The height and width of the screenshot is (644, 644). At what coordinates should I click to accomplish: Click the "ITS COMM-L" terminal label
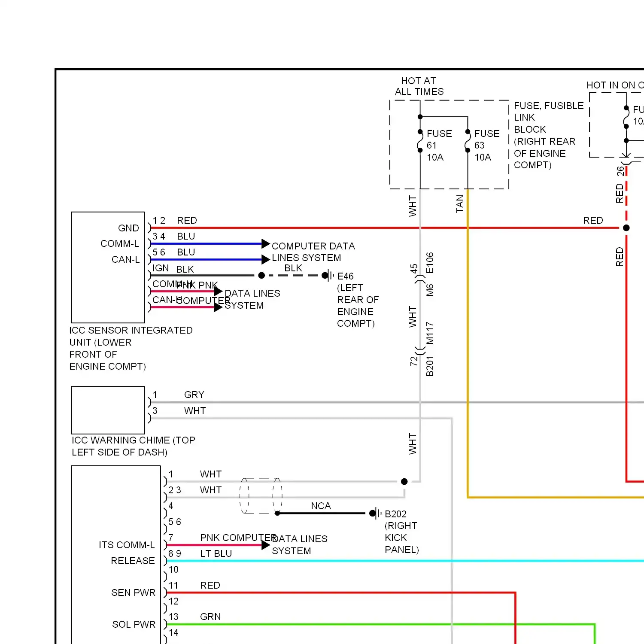click(x=127, y=545)
